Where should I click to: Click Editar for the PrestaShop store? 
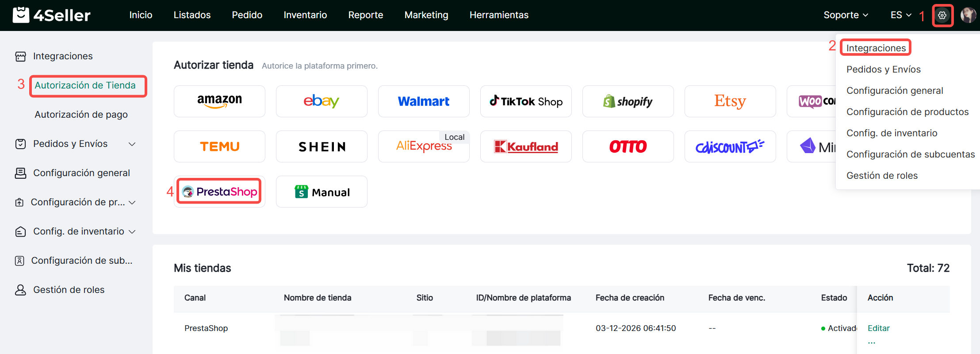coord(878,328)
